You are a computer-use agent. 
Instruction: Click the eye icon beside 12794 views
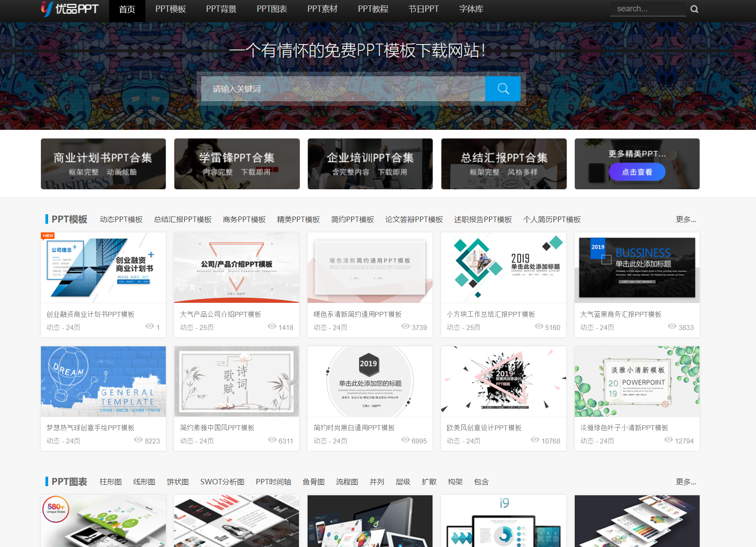[x=668, y=440]
